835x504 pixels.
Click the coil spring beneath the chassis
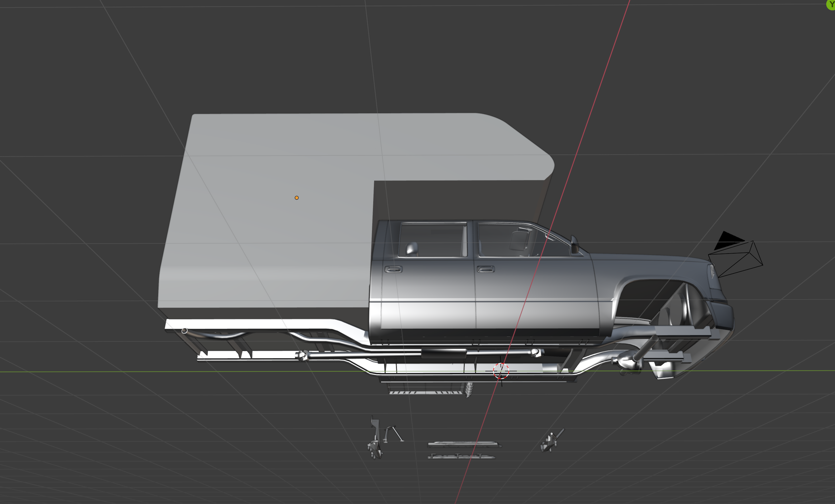[x=469, y=390]
